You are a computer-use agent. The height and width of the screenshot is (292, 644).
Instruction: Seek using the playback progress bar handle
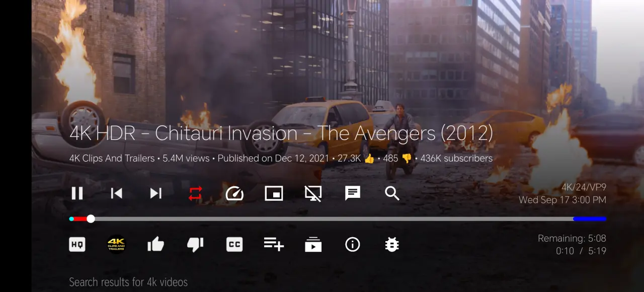[91, 218]
